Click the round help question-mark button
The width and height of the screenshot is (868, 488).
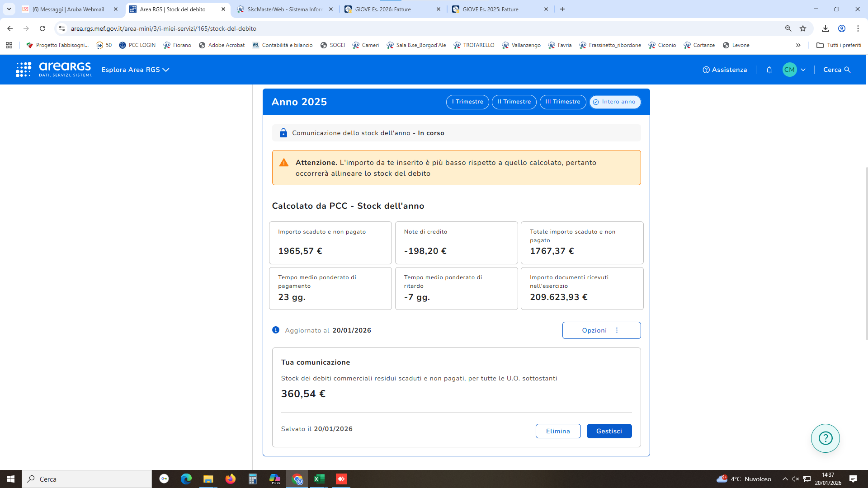pyautogui.click(x=825, y=438)
